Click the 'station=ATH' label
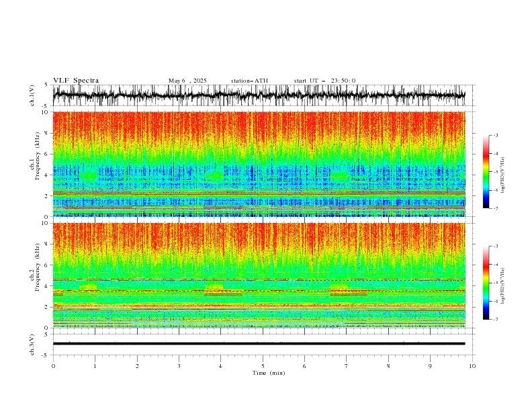 tap(249, 81)
